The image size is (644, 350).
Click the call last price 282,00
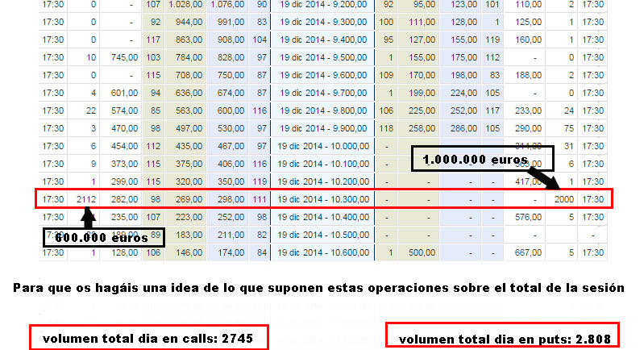point(122,199)
